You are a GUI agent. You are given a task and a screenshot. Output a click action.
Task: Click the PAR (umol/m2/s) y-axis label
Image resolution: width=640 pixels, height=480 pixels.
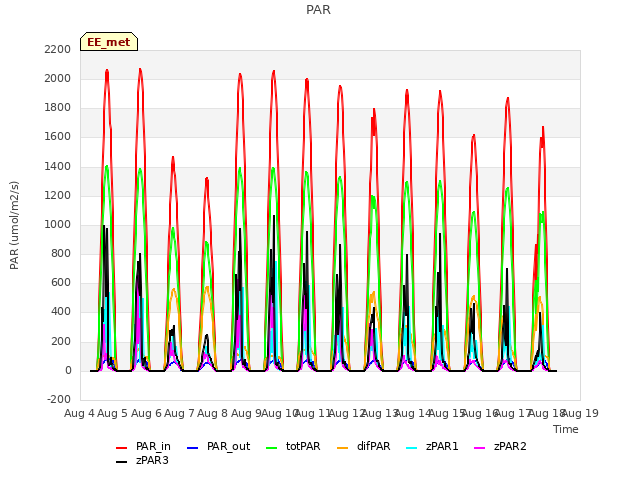click(14, 225)
